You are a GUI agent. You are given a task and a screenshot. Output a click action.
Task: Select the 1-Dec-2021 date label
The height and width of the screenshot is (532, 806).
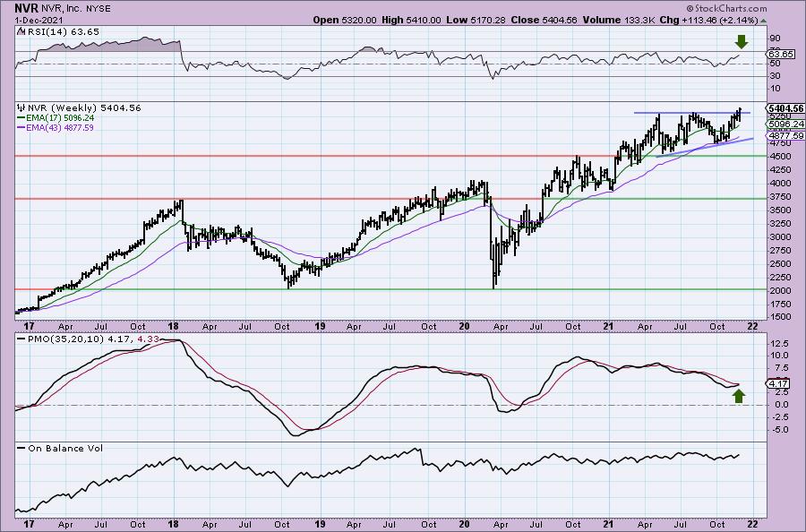pyautogui.click(x=39, y=20)
